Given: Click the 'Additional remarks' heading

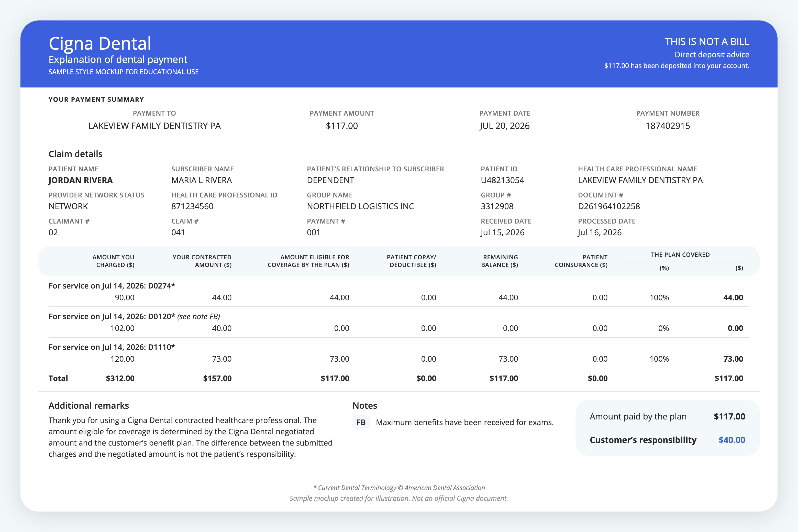Looking at the screenshot, I should [x=88, y=406].
